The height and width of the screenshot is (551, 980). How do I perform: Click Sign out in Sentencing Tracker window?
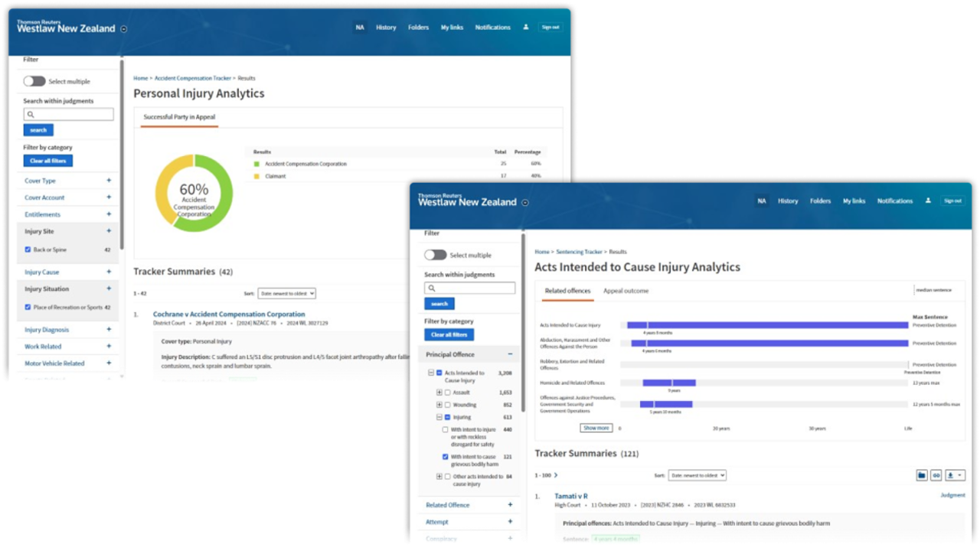pyautogui.click(x=952, y=201)
